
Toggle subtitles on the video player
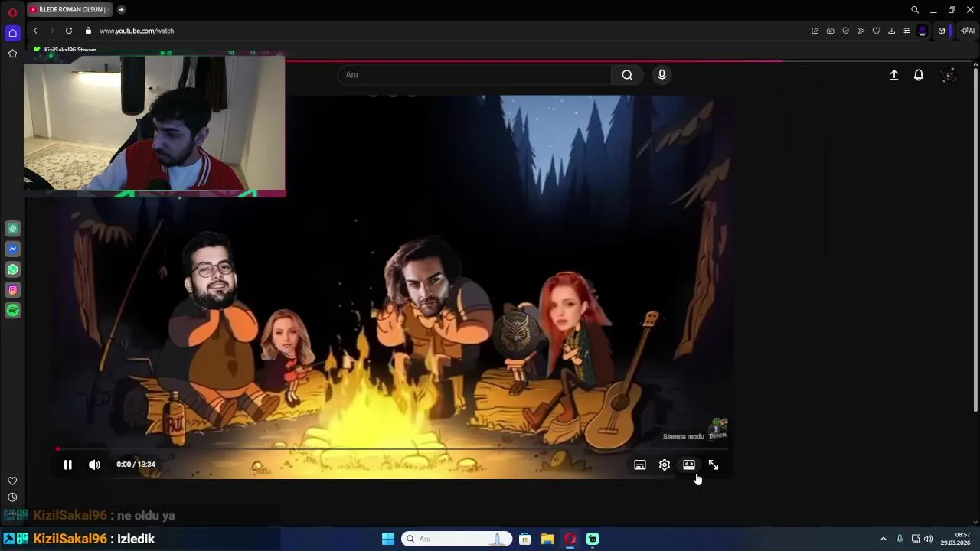click(x=640, y=465)
